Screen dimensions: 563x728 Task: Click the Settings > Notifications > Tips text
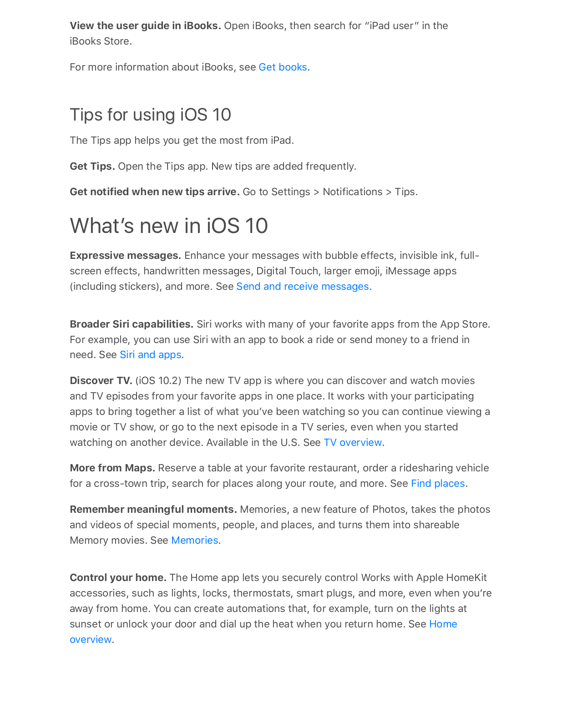(344, 192)
